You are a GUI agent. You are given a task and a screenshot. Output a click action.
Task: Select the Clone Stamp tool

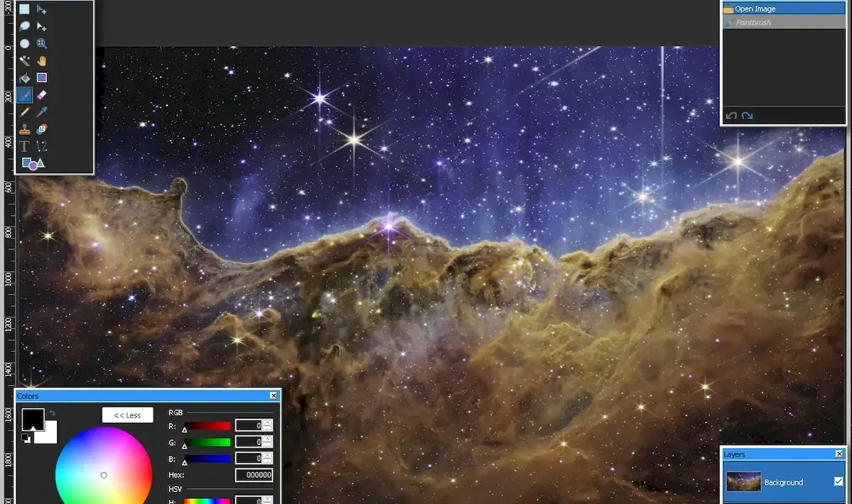pyautogui.click(x=25, y=129)
